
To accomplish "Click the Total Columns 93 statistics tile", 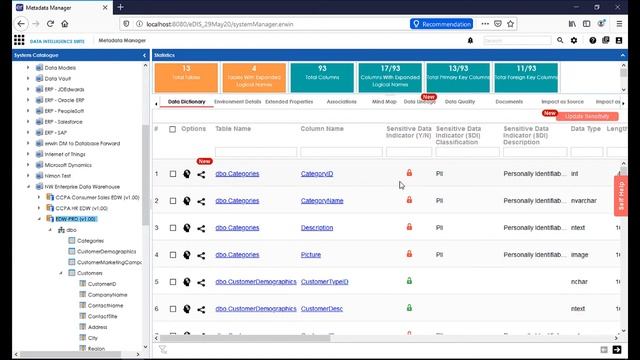I will coord(322,78).
